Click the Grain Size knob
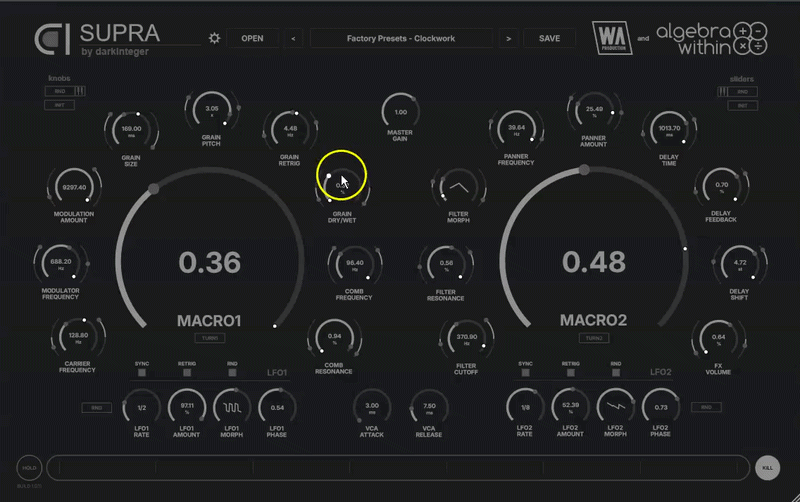 (131, 130)
